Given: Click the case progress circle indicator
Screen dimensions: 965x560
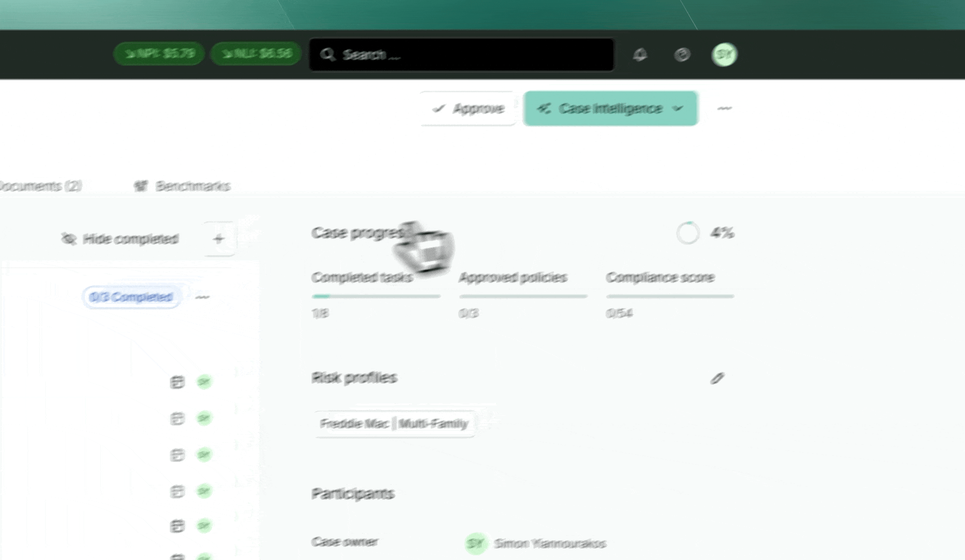Looking at the screenshot, I should (x=688, y=233).
